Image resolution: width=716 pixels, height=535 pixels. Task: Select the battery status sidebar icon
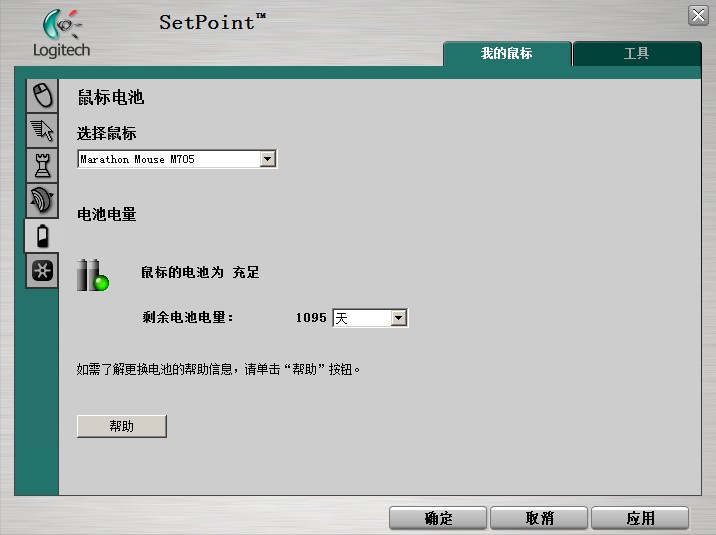click(x=42, y=236)
